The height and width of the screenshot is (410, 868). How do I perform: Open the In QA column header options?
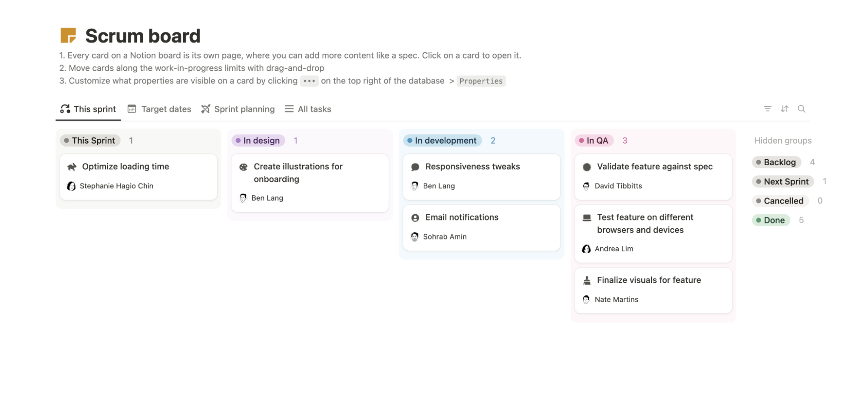click(x=594, y=140)
